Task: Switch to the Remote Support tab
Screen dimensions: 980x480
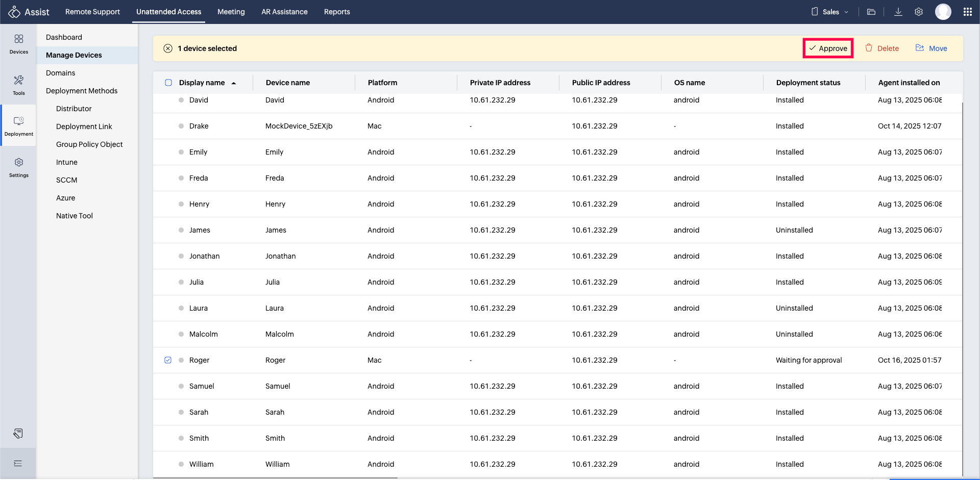Action: pos(92,12)
